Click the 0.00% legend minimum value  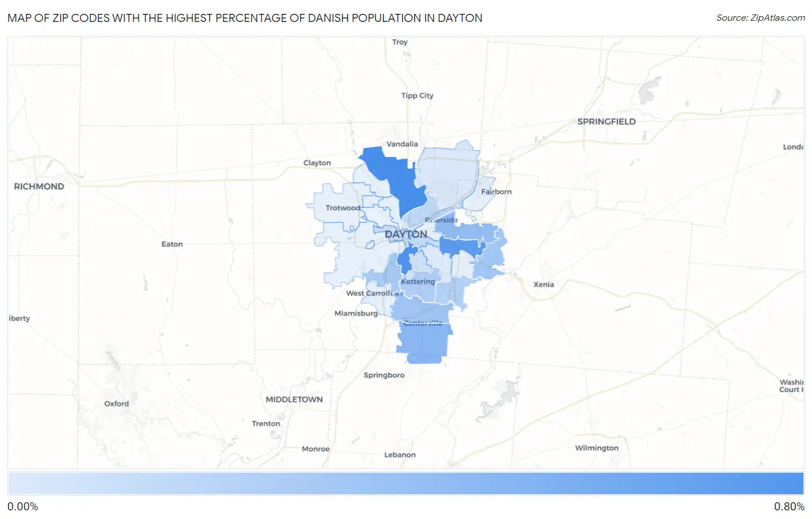tap(23, 507)
